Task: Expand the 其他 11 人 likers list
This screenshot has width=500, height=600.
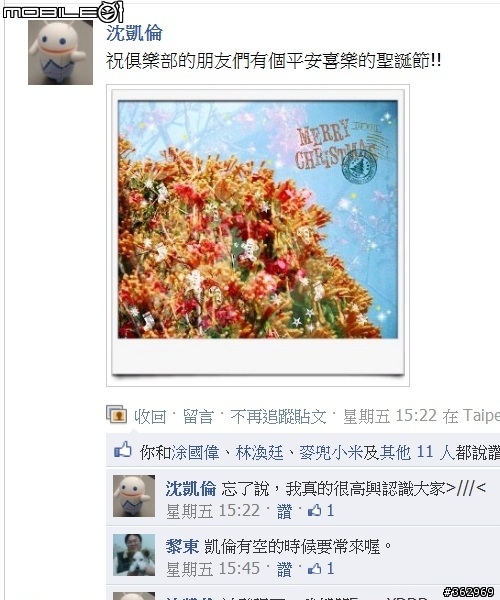Action: point(407,453)
